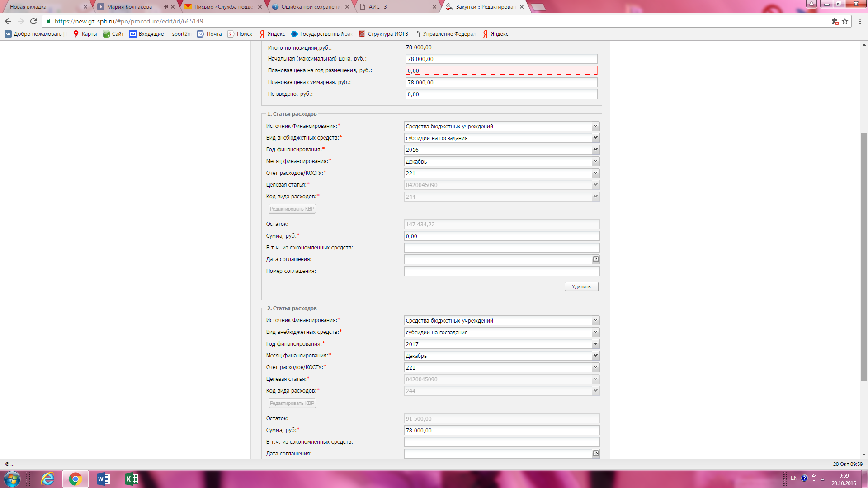This screenshot has height=488, width=868.
Task: Expand first Месяц финансирования dropdown
Action: click(x=595, y=161)
